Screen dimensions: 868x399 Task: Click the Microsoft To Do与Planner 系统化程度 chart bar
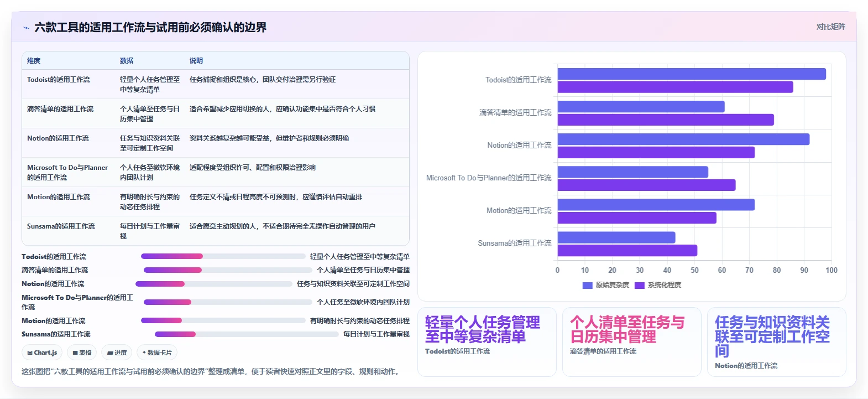(x=646, y=185)
